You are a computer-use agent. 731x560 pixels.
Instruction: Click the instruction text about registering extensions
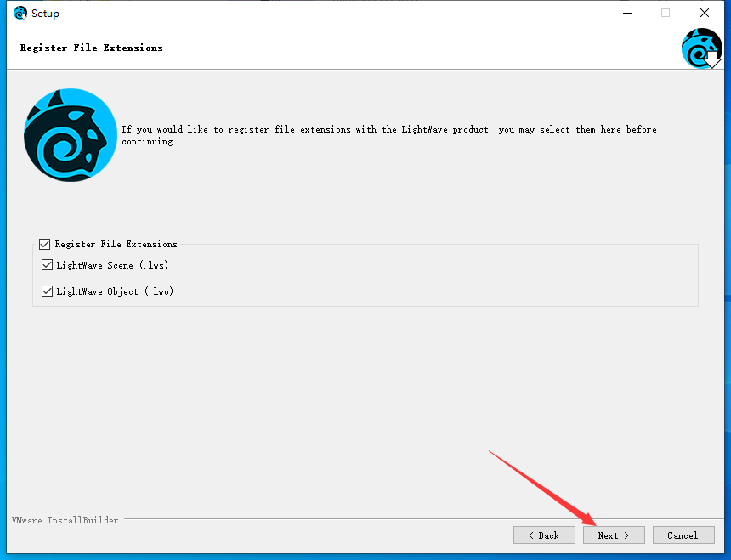click(x=388, y=135)
